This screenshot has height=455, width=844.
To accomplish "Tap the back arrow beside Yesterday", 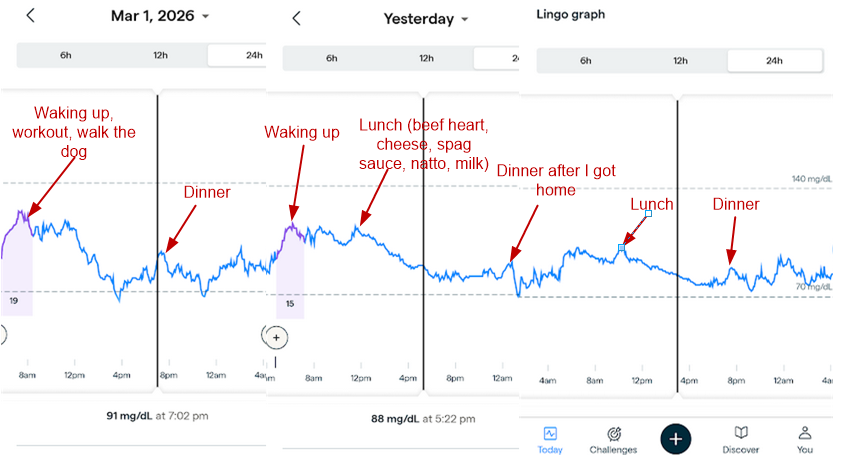I will (295, 19).
